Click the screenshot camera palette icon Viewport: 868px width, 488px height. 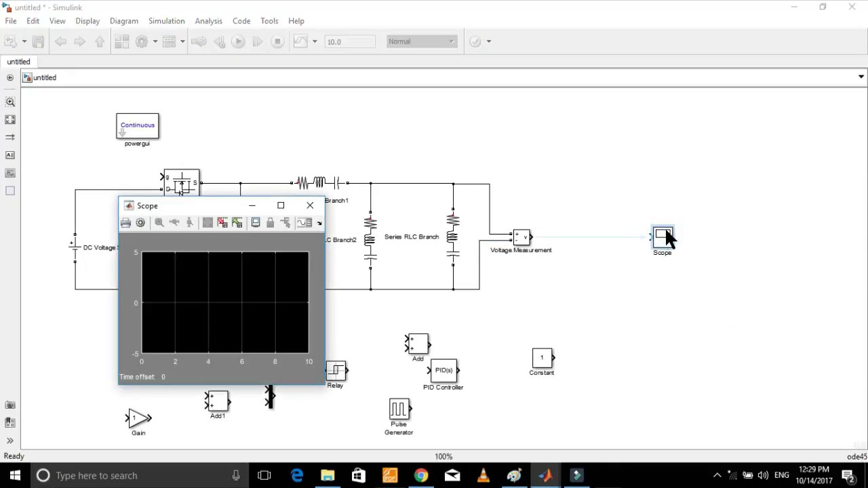[10, 405]
